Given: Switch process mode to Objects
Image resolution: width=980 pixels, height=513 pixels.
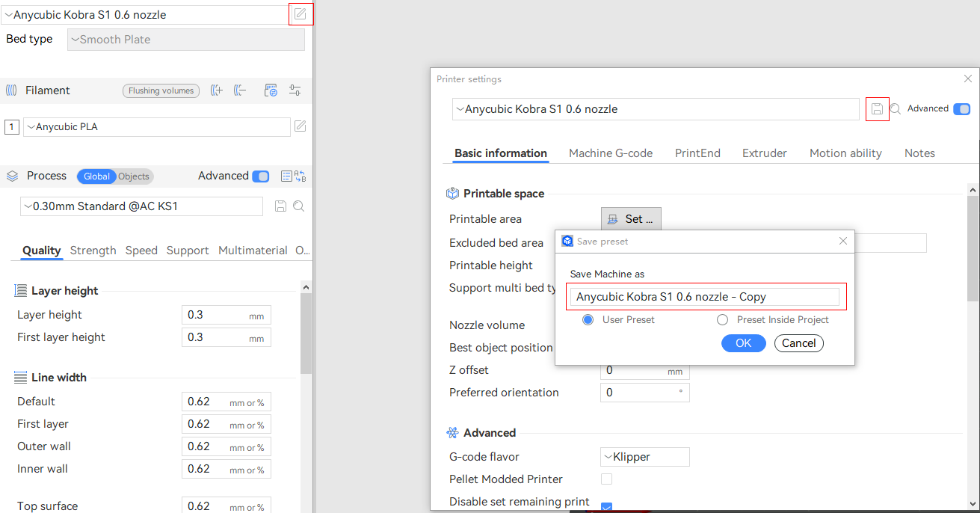Looking at the screenshot, I should point(135,176).
